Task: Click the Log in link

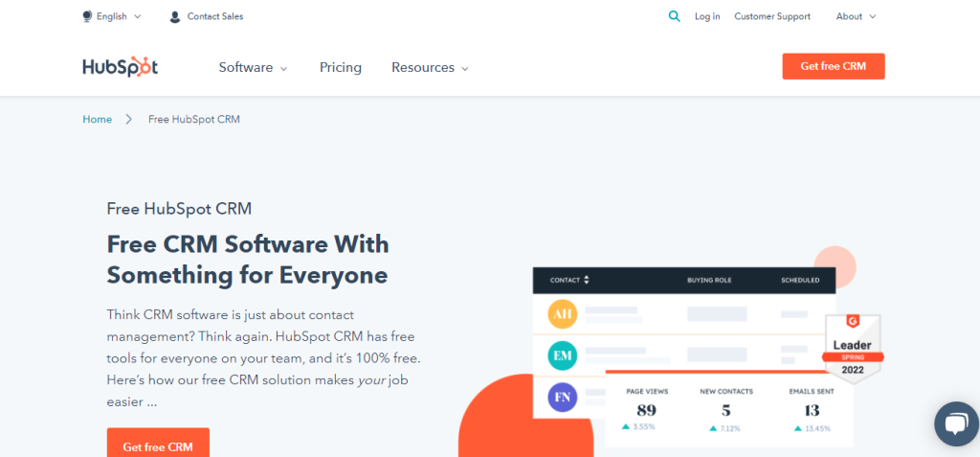Action: click(707, 16)
